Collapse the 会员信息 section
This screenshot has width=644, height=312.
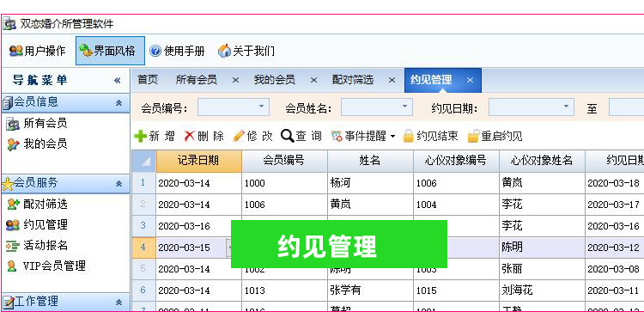[118, 103]
